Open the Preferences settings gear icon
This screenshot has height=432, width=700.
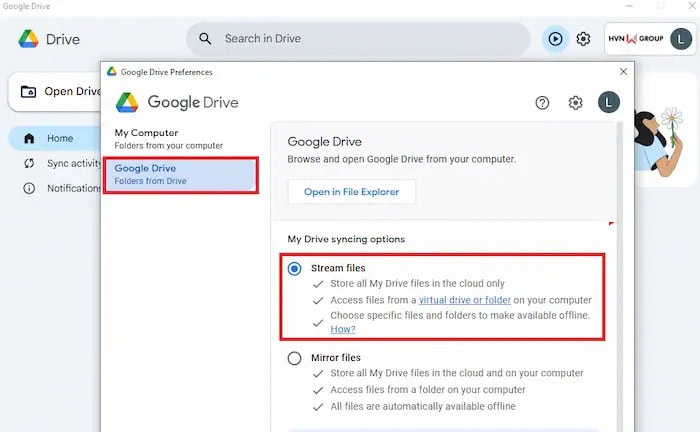point(575,102)
